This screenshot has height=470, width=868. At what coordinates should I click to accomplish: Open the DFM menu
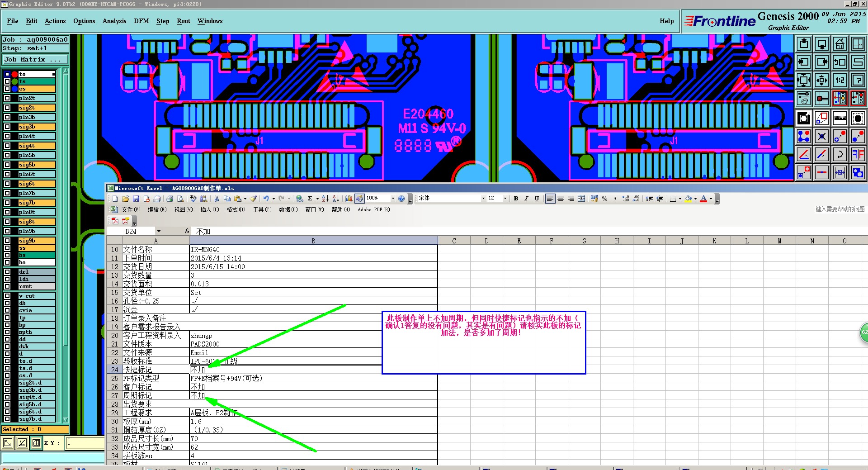pos(142,21)
